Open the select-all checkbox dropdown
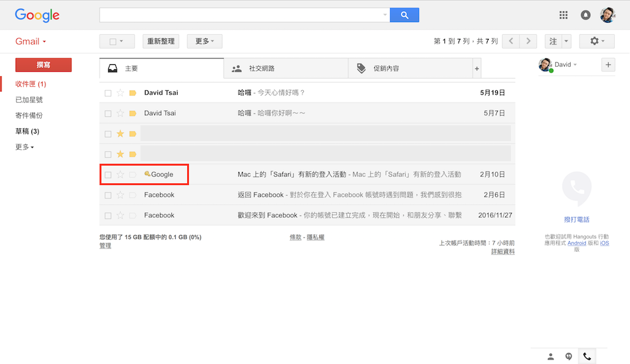This screenshot has width=630, height=364. (x=122, y=41)
